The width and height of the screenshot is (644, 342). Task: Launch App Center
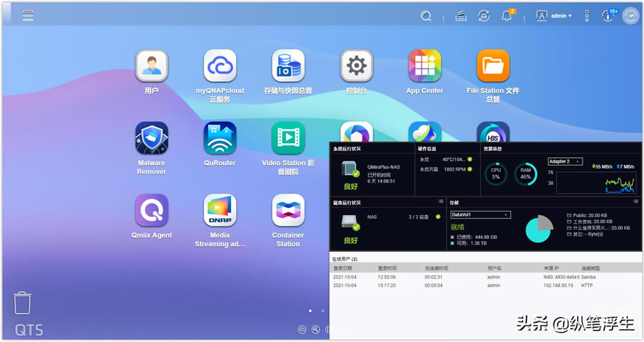coord(424,66)
